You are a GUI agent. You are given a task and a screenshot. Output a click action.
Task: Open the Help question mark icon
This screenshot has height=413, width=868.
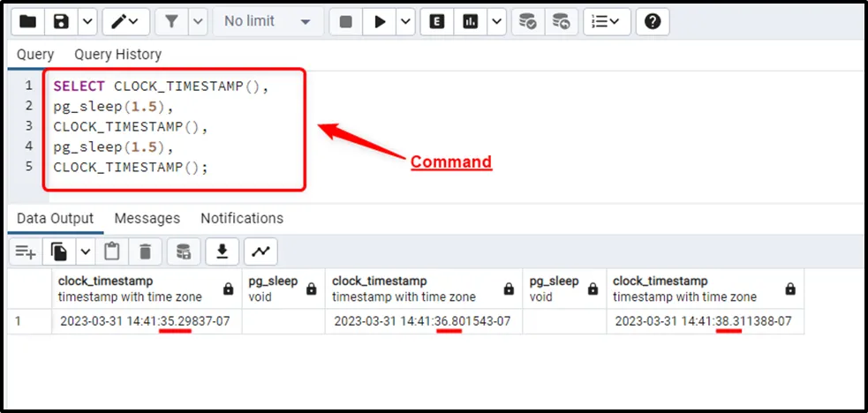(653, 21)
